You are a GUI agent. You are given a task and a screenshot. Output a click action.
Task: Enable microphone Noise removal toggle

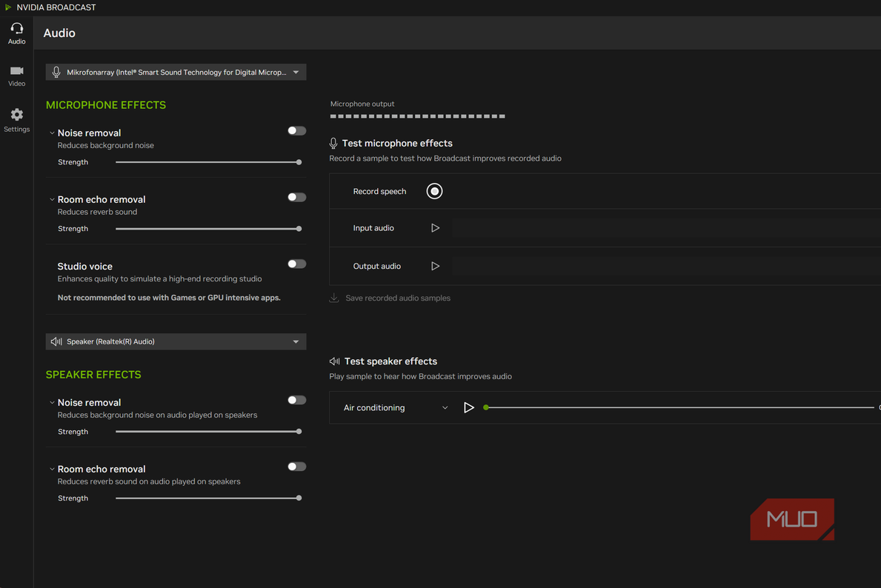coord(296,131)
